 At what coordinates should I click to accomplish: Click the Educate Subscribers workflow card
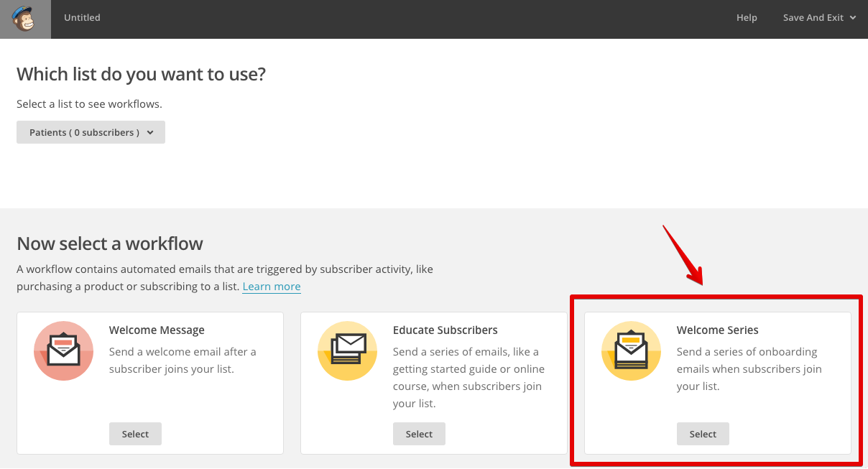click(433, 382)
